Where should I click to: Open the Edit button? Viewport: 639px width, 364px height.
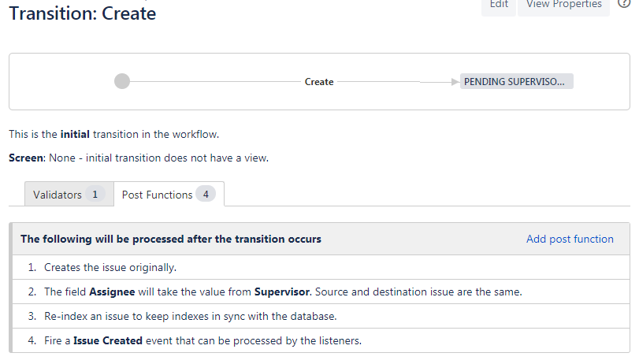pyautogui.click(x=499, y=5)
